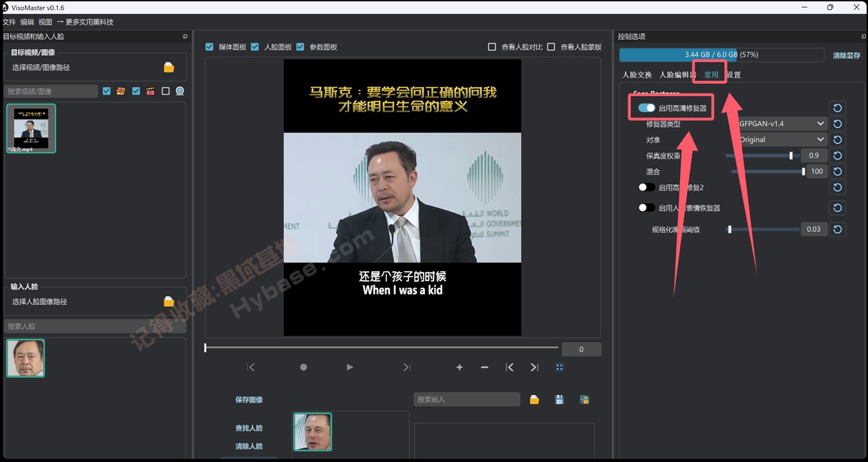Select the 马斯克.mp4 video thumbnail

coord(31,128)
